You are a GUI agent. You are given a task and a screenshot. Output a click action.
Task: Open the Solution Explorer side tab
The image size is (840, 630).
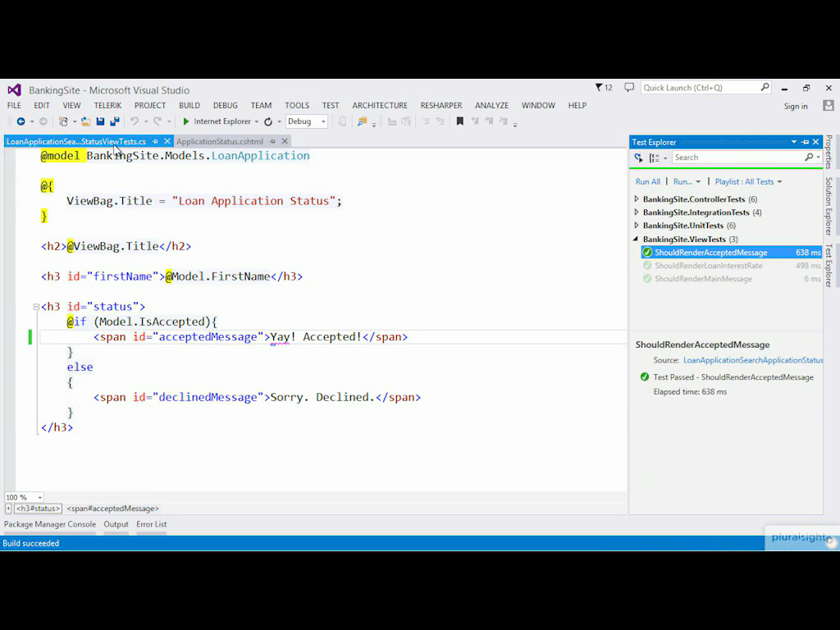click(829, 206)
